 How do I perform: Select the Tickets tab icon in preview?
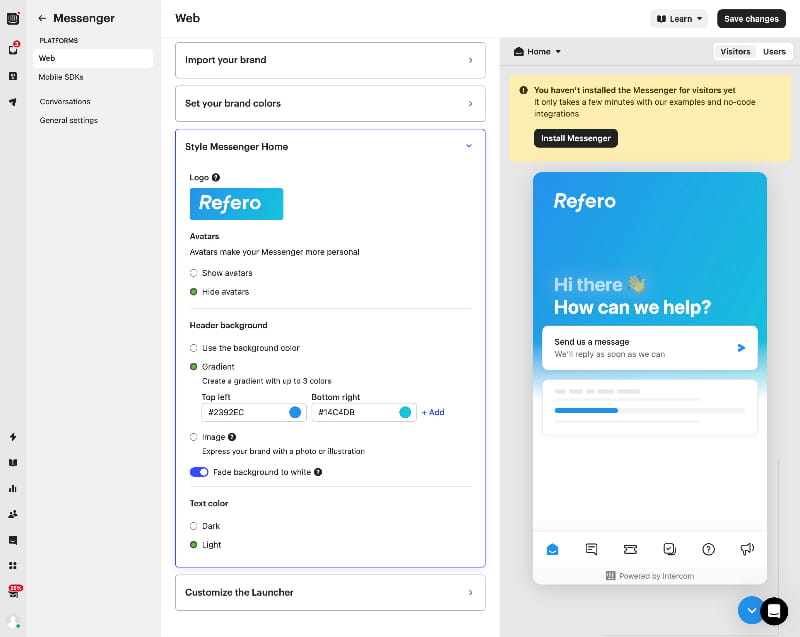tap(630, 549)
